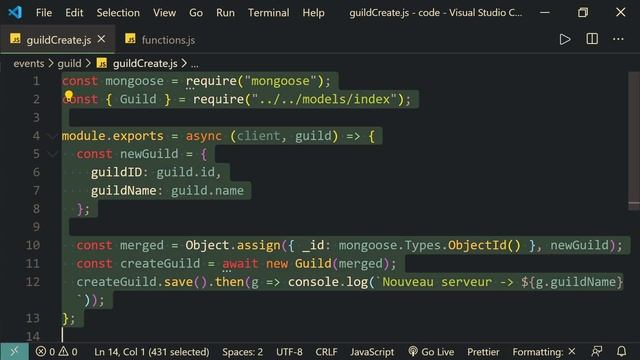Viewport: 640px width, 360px height.
Task: Click the word mongoose on line 1
Action: coord(134,81)
